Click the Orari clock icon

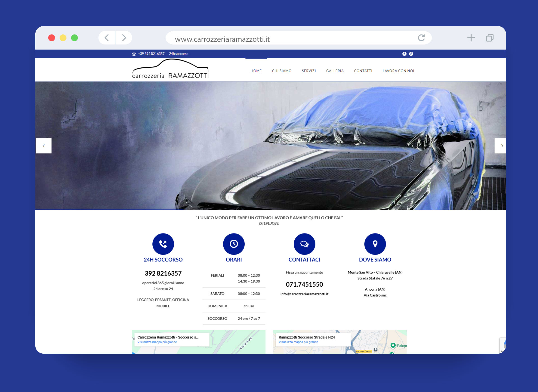coord(234,244)
